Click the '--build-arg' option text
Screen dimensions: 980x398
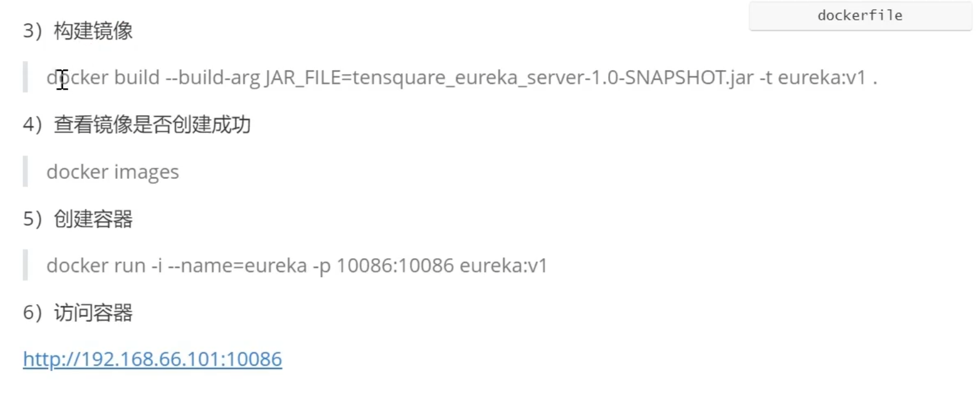tap(213, 78)
